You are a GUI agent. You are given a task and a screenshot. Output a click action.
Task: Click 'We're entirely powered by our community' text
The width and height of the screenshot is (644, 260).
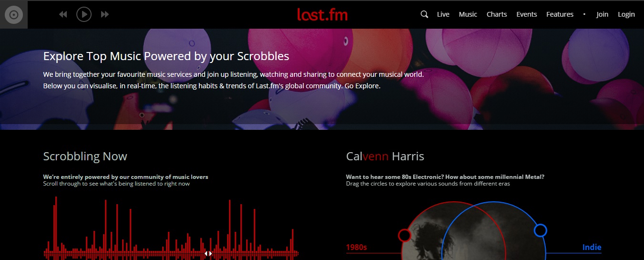click(x=125, y=177)
